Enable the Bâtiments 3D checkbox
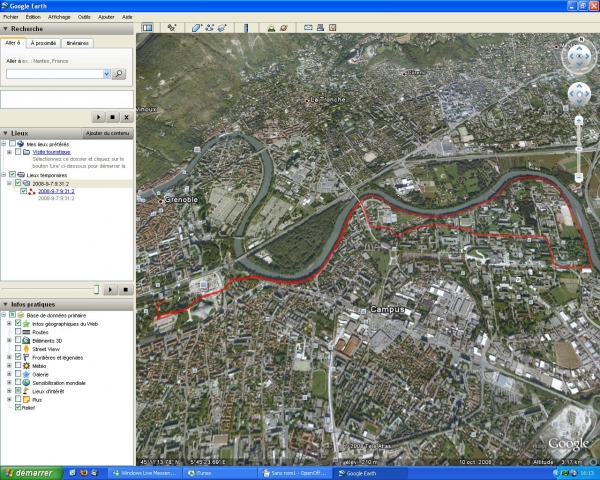The image size is (600, 480). pos(18,340)
